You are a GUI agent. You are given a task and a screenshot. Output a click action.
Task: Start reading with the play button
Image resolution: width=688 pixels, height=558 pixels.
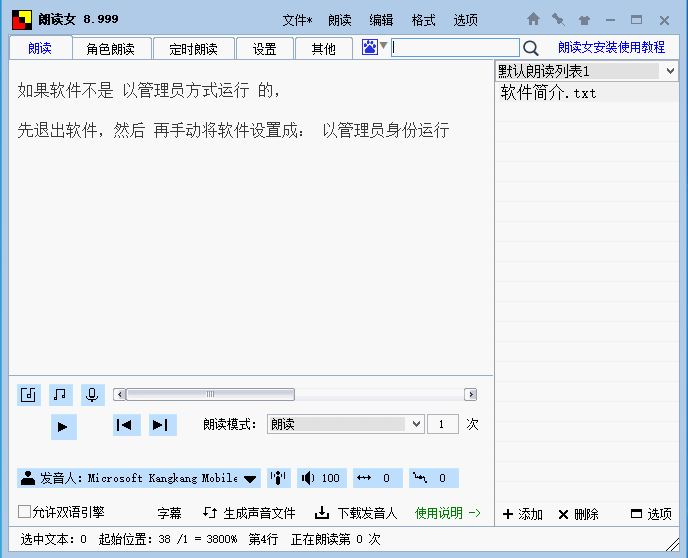tap(63, 426)
